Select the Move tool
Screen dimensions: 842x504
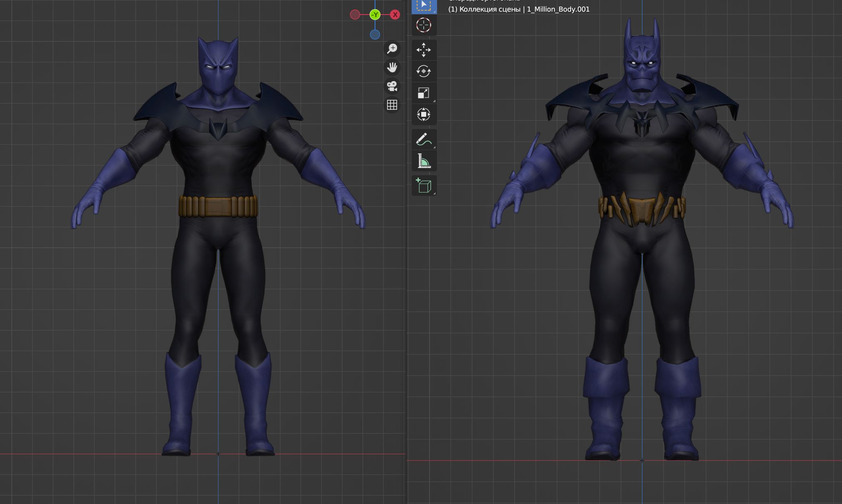click(424, 50)
